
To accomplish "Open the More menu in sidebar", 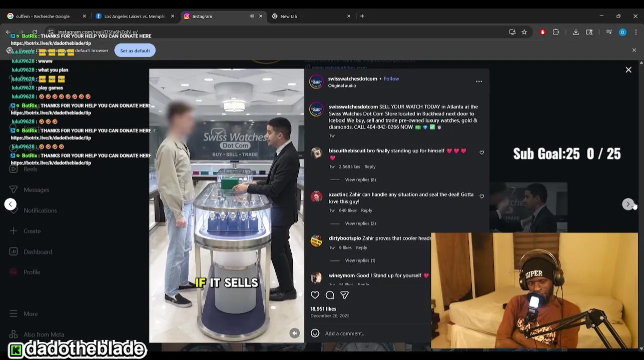I will [24, 314].
